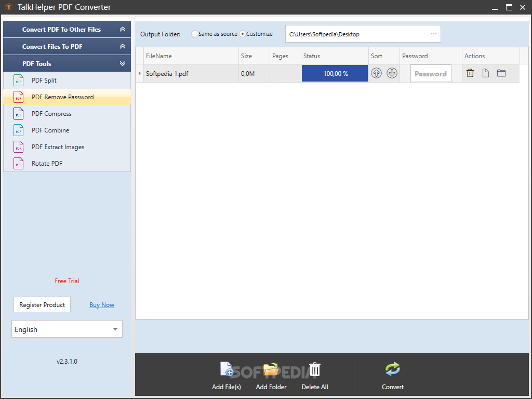
Task: Open the English language dropdown
Action: 67,329
